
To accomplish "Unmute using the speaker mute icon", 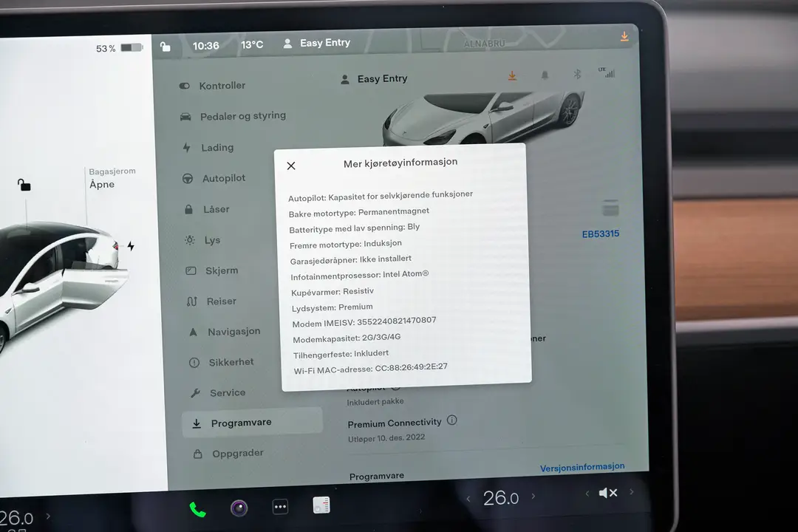I will tap(608, 493).
